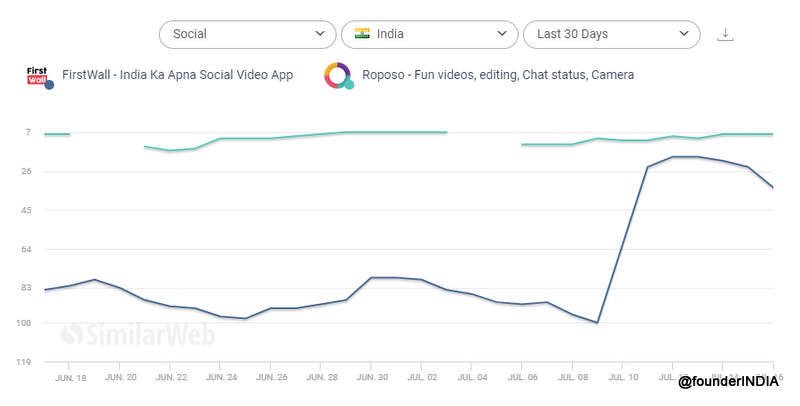This screenshot has height=406, width=800.
Task: Click the rank 119 y-axis label
Action: 24,362
